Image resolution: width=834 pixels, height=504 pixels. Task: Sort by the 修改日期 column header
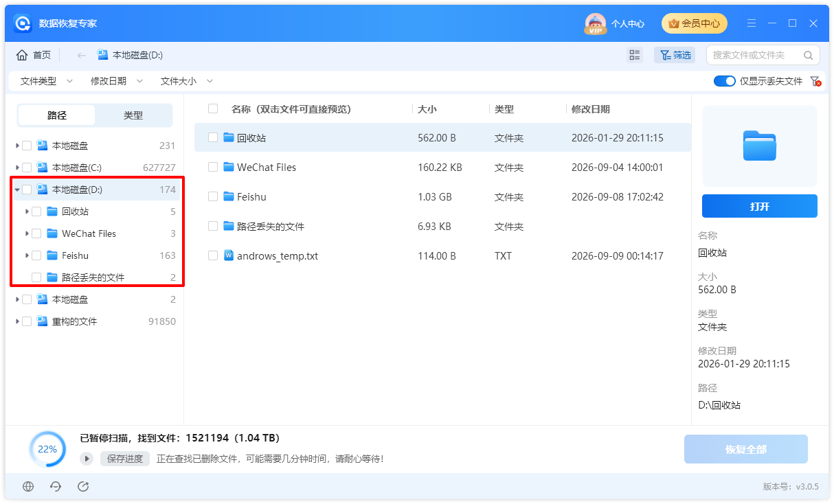[x=591, y=109]
